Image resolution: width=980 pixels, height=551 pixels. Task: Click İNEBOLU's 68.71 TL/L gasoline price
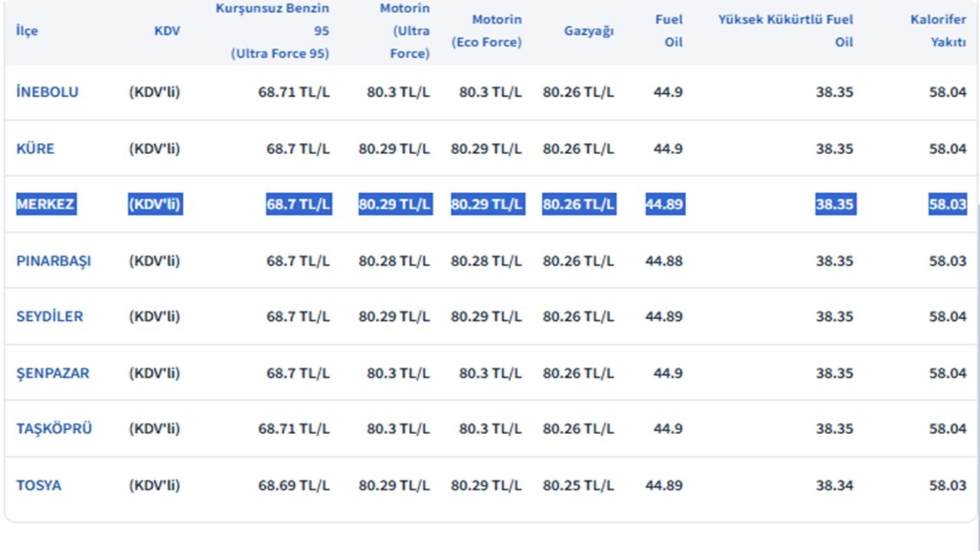coord(294,92)
